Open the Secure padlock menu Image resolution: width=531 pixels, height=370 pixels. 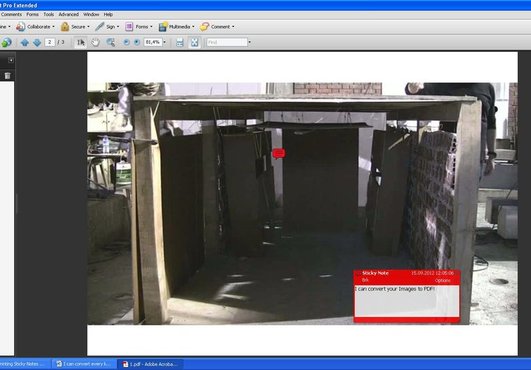pos(75,26)
